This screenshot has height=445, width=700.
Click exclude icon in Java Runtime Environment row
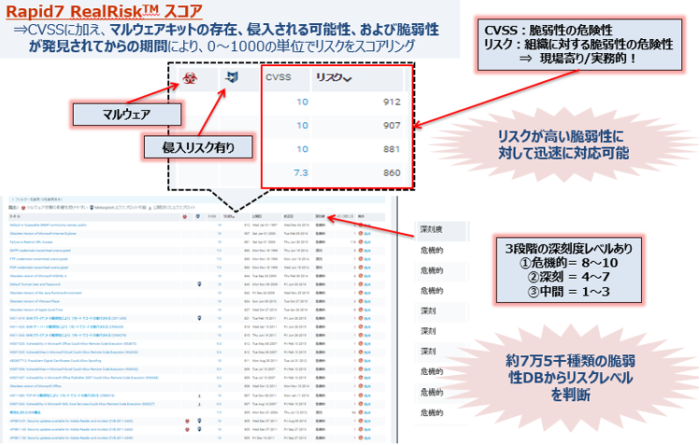point(361,293)
